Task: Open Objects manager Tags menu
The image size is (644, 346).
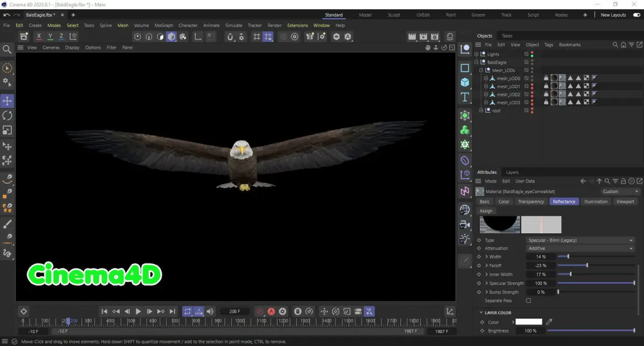Action: (548, 45)
